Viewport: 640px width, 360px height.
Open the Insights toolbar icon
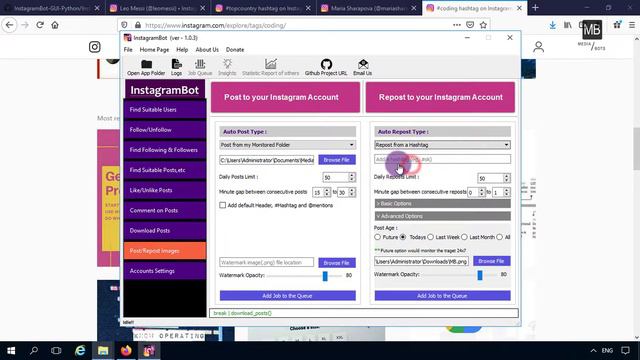coord(227,67)
